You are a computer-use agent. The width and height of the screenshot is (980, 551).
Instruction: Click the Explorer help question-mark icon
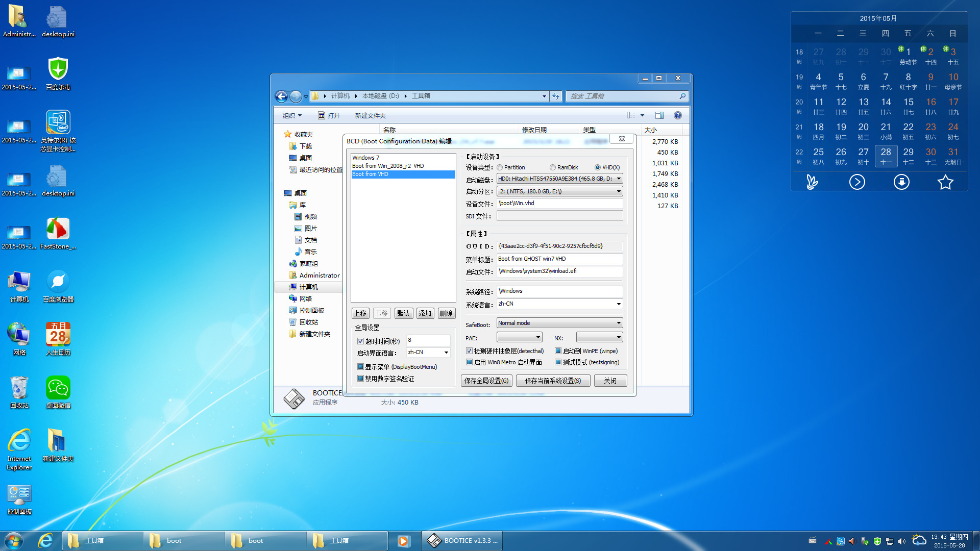(x=677, y=115)
